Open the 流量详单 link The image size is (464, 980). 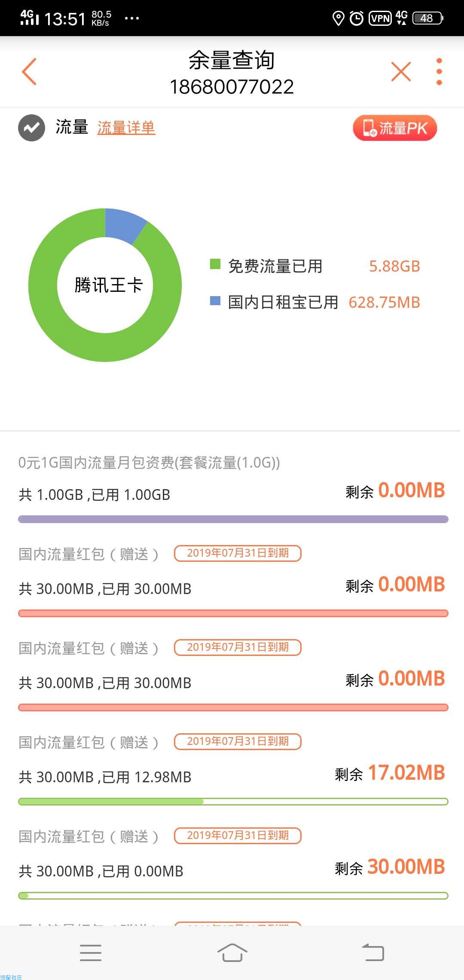pos(126,128)
